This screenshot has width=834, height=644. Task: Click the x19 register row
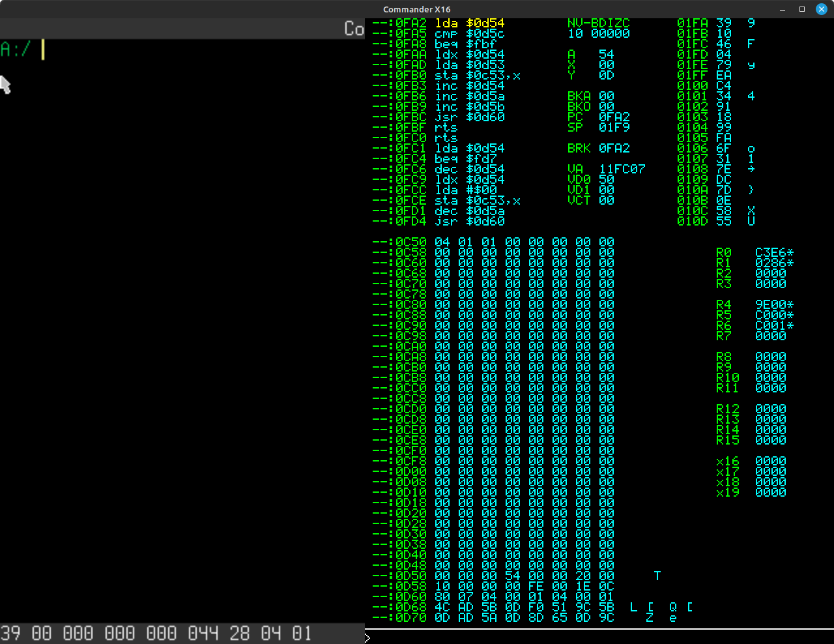751,493
